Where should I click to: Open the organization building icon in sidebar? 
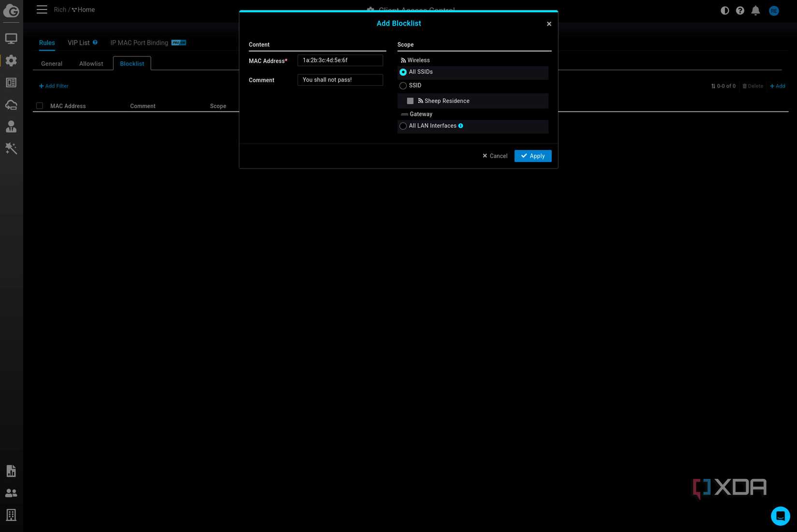point(12,515)
